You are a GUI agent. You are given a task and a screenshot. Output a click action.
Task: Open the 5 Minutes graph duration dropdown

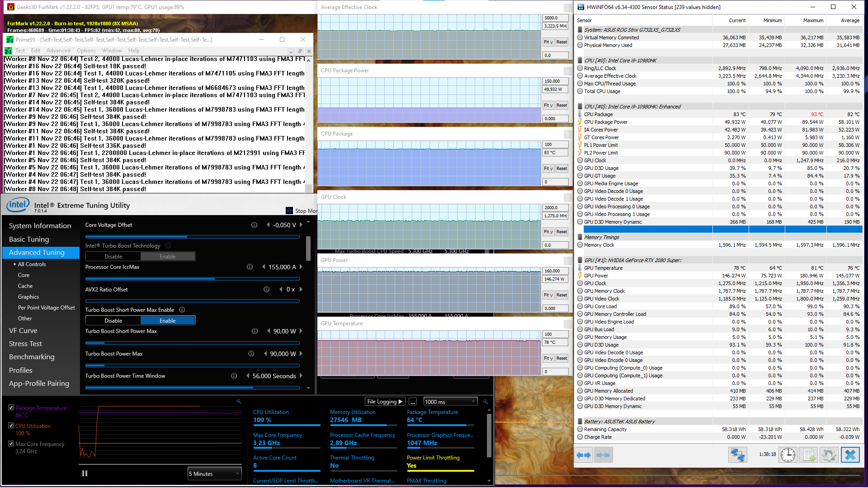214,474
